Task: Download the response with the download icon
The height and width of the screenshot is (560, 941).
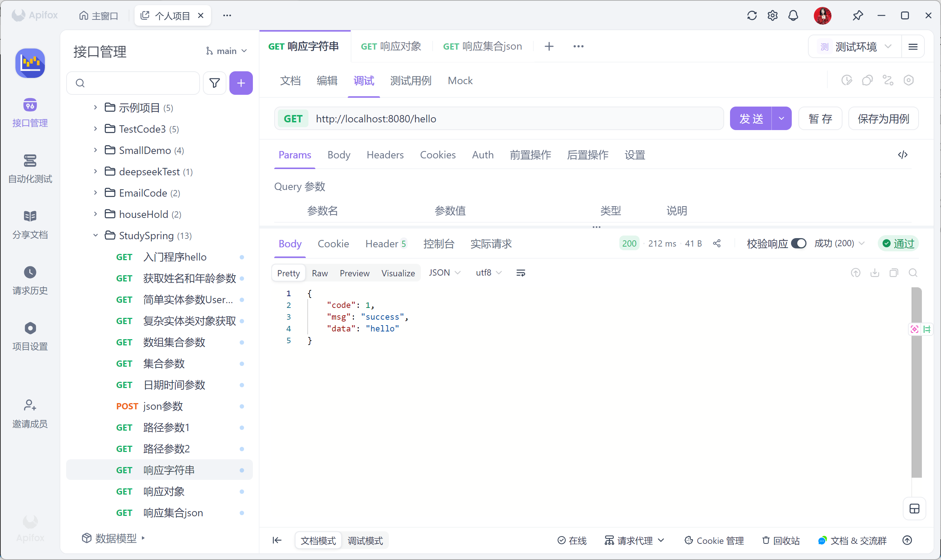Action: pyautogui.click(x=874, y=273)
